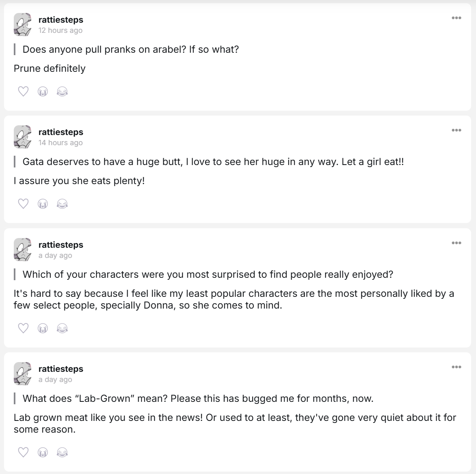This screenshot has width=476, height=474.
Task: Open more options on the arabel pranks post
Action: click(456, 18)
